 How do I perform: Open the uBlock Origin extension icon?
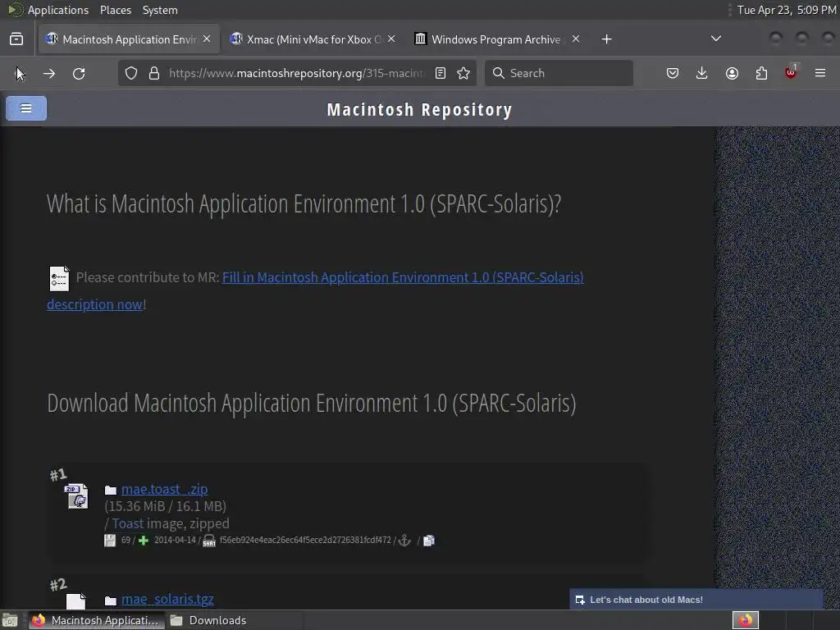click(x=791, y=72)
